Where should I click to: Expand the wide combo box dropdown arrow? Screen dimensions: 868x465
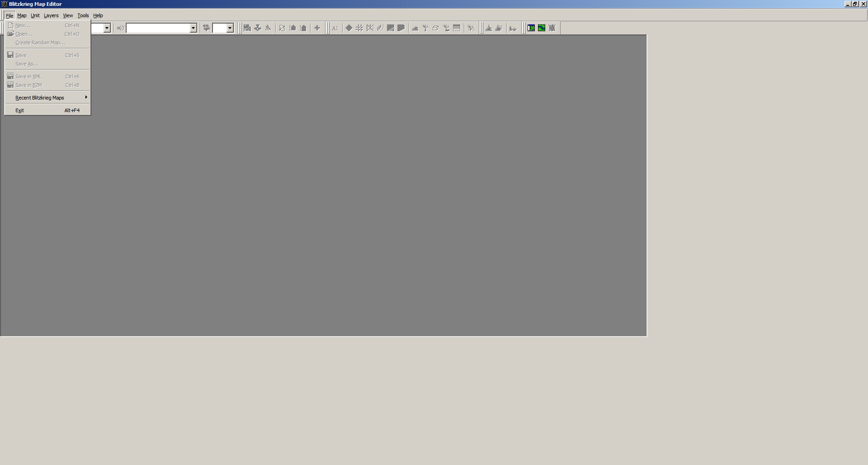[x=193, y=28]
